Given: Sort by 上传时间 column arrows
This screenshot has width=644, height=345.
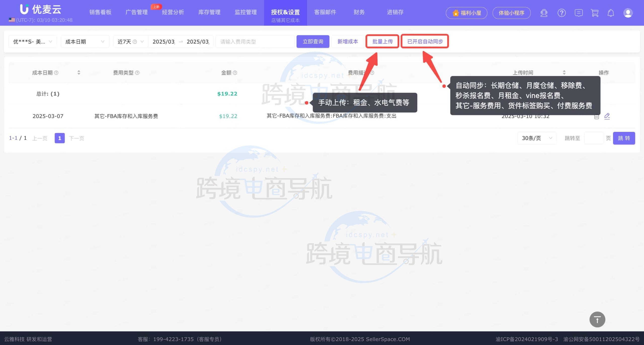Looking at the screenshot, I should point(564,73).
